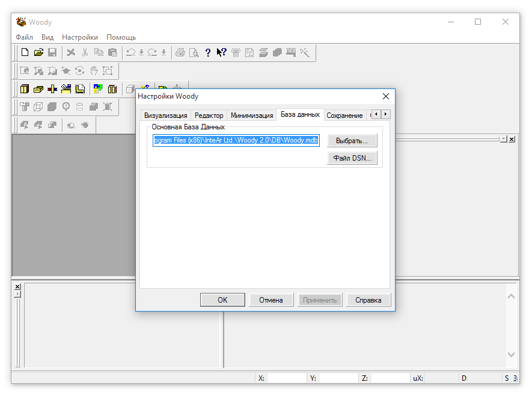532x394 pixels.
Task: Click the magic wand icon
Action: tap(305, 52)
